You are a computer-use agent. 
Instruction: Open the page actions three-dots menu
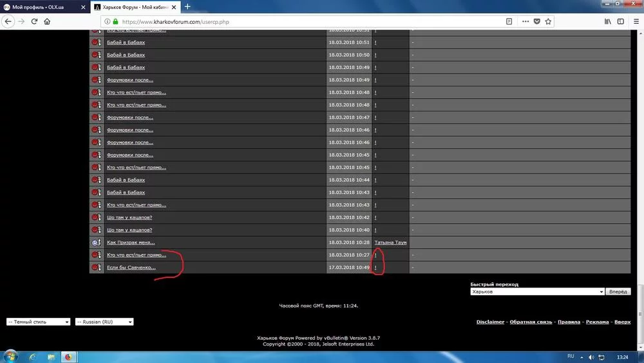526,21
